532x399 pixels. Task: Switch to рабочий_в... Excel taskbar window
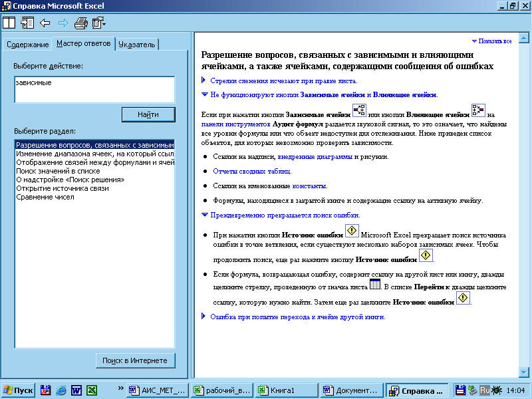221,390
